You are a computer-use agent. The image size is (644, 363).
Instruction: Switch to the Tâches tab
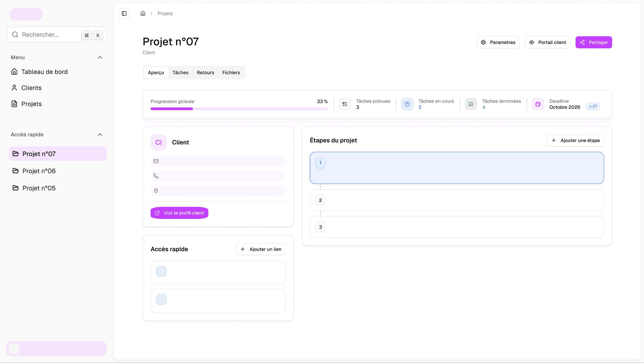[180, 73]
